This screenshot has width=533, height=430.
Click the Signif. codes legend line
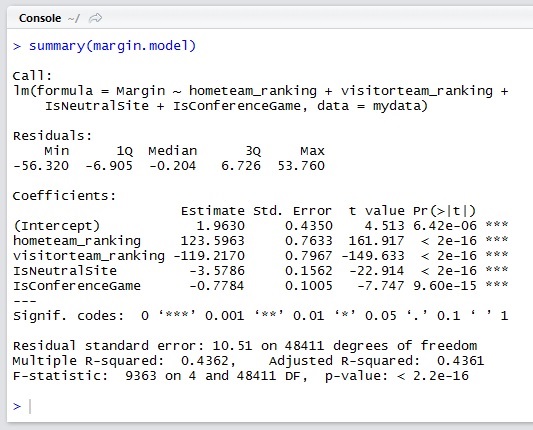click(260, 316)
